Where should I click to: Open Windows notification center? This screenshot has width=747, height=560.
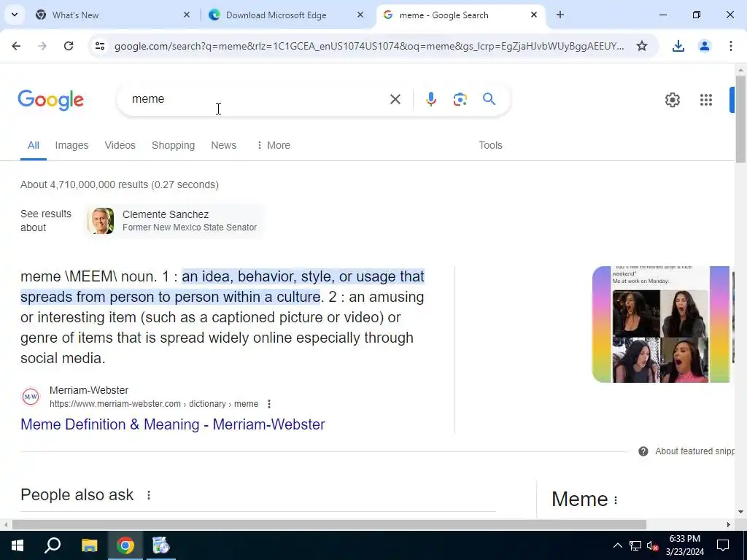(723, 545)
